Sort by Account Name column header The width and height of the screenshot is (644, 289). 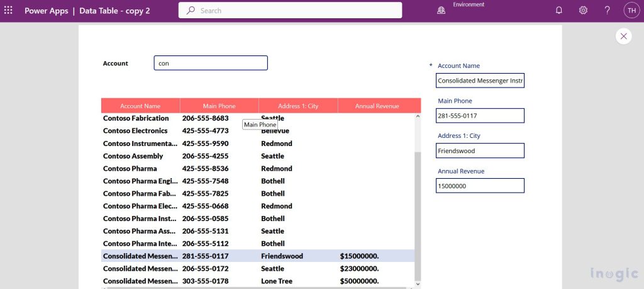(x=140, y=106)
